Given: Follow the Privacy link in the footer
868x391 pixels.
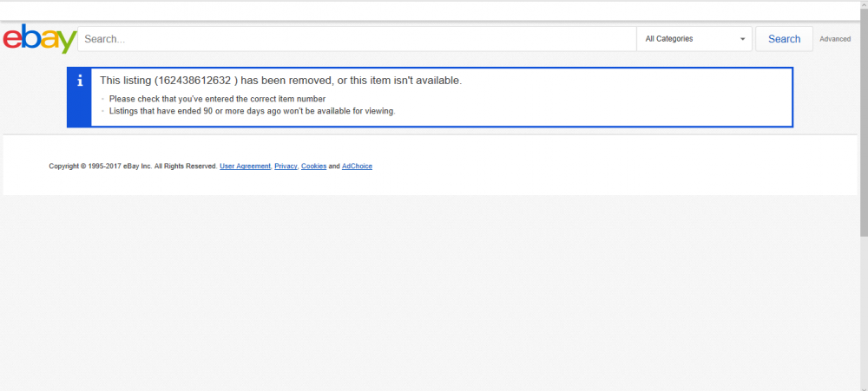Looking at the screenshot, I should pyautogui.click(x=286, y=166).
